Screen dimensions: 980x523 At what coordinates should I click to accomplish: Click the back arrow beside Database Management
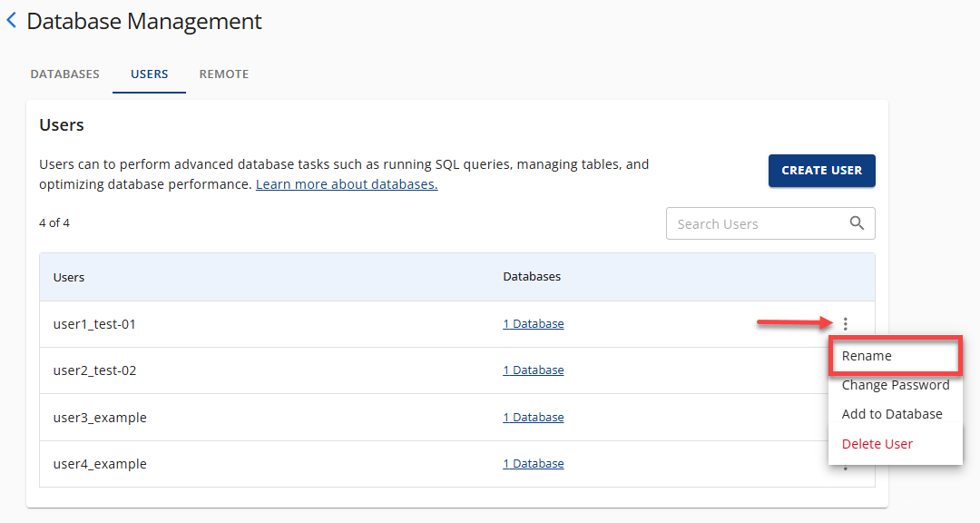coord(12,21)
